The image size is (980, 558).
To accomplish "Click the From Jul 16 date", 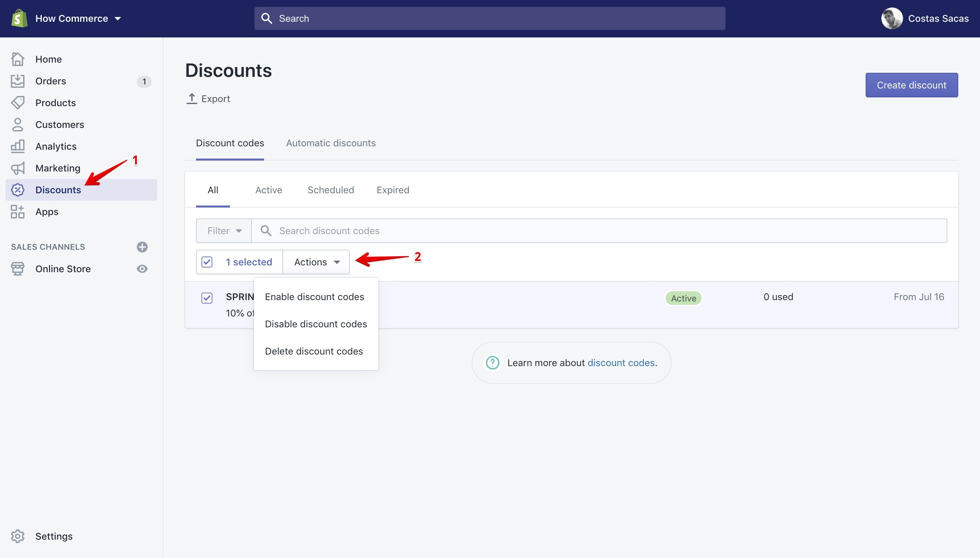I will pos(919,297).
